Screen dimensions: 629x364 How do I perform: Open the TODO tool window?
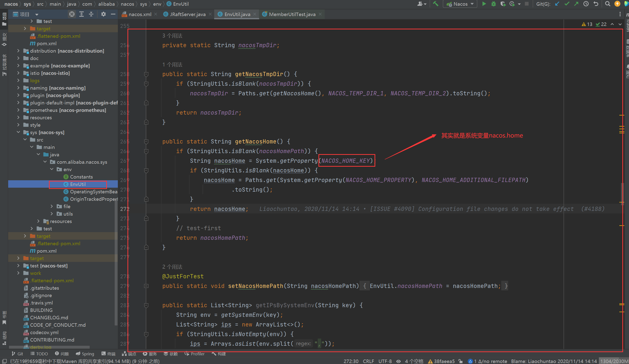tap(39, 354)
